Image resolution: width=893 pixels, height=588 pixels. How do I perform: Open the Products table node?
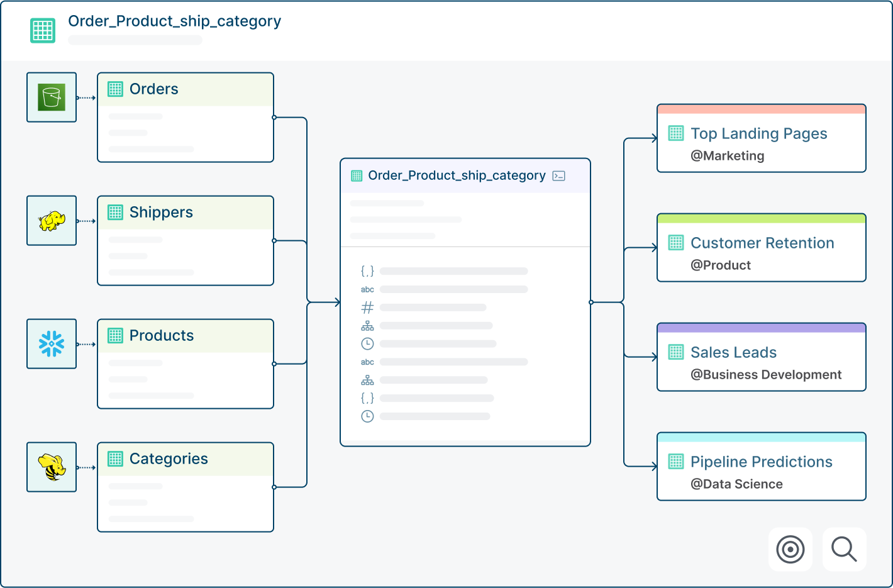coord(186,364)
